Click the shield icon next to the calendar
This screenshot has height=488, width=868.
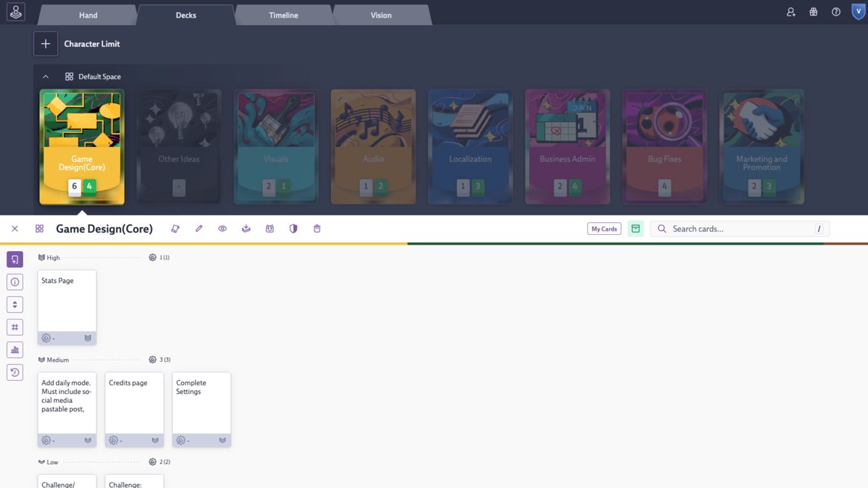coord(293,228)
